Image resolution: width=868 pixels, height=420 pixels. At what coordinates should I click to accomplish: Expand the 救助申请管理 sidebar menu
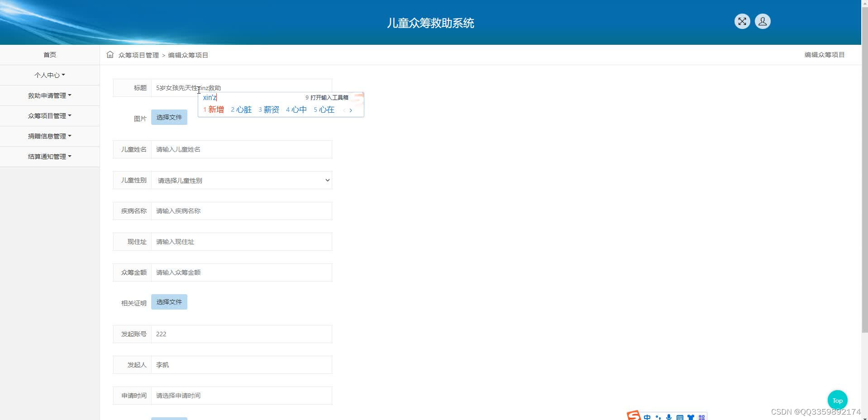coord(50,95)
